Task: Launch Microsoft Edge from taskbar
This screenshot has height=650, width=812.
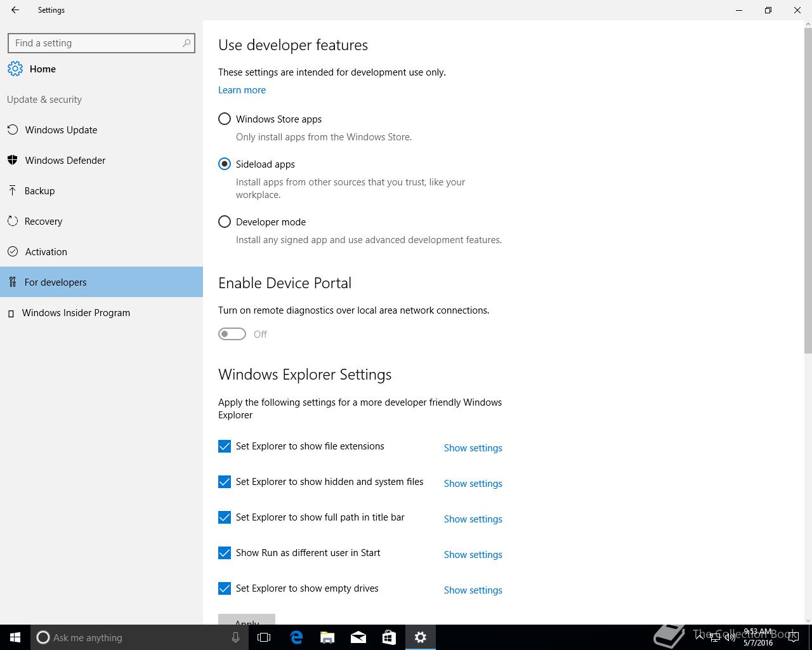Action: coord(296,637)
